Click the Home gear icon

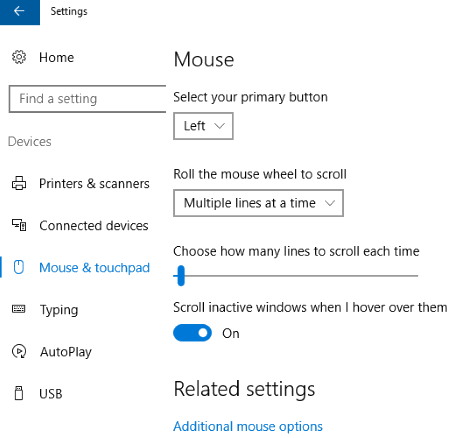[x=19, y=57]
